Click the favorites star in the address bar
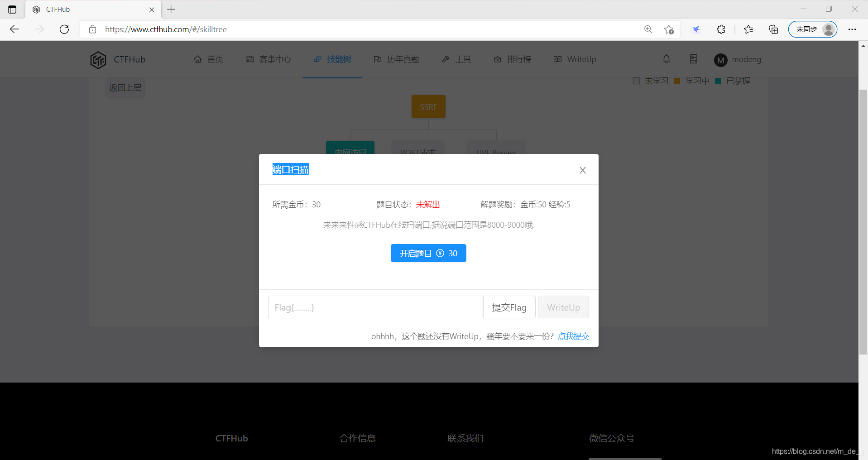The image size is (868, 460). click(x=669, y=29)
